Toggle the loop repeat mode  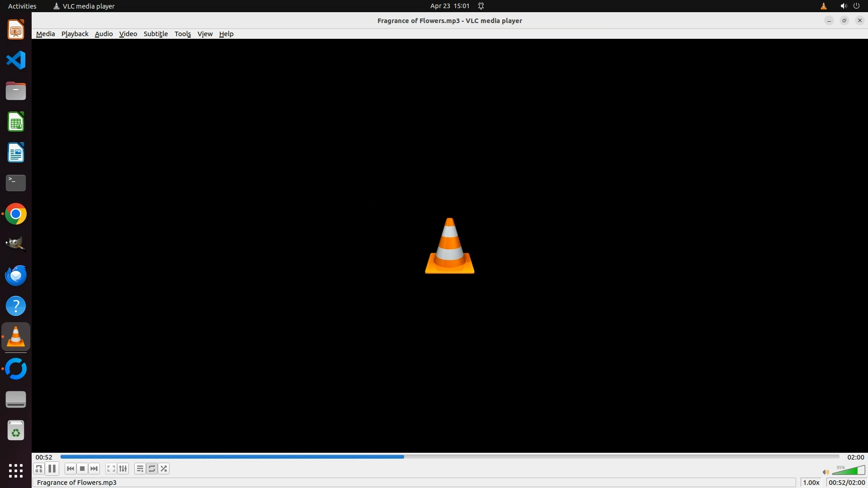[x=152, y=469]
